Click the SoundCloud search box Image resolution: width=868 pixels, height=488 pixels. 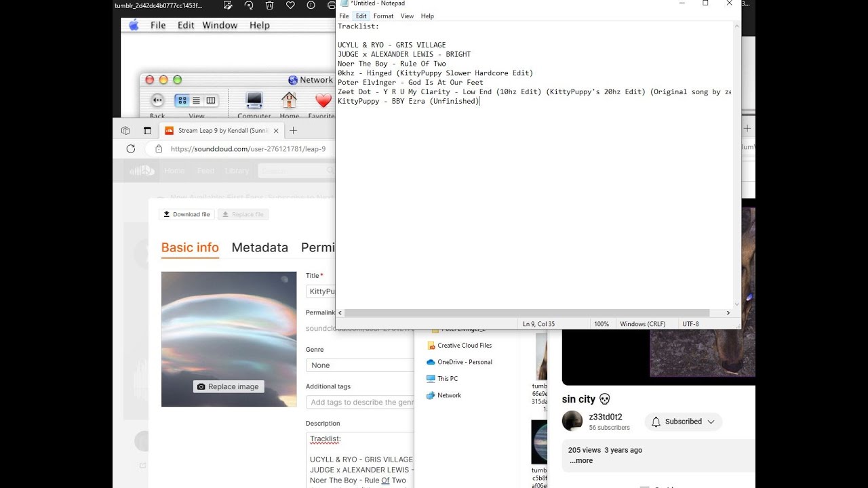coord(296,171)
